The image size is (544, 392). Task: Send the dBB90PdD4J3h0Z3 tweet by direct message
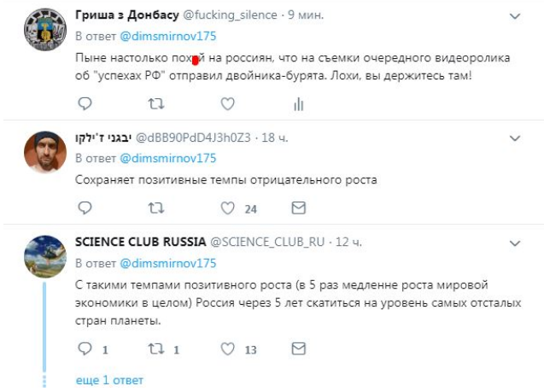[x=299, y=208]
